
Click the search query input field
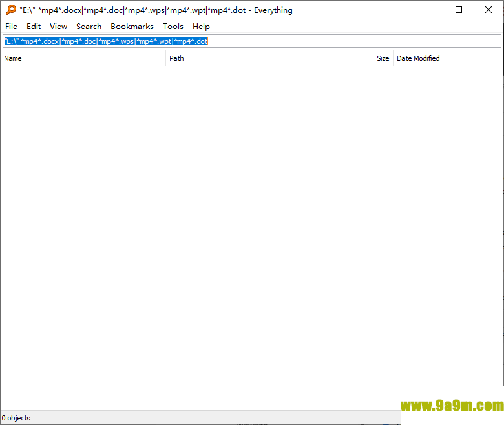(252, 41)
